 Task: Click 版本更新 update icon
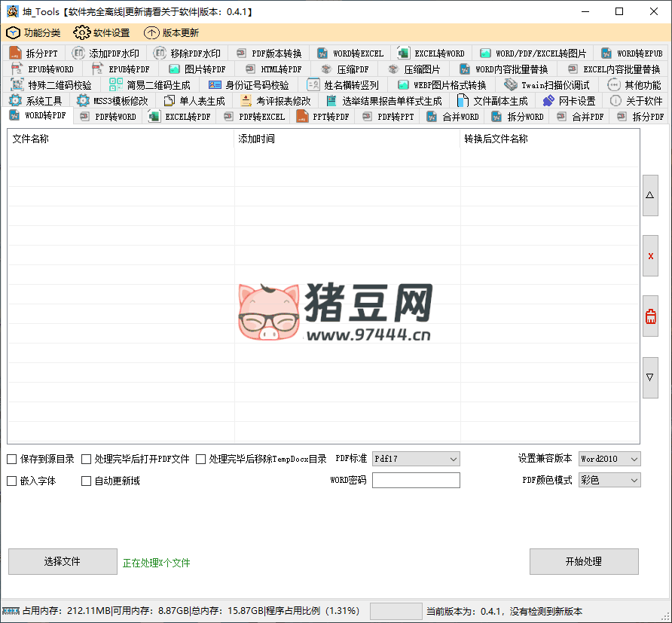[151, 33]
